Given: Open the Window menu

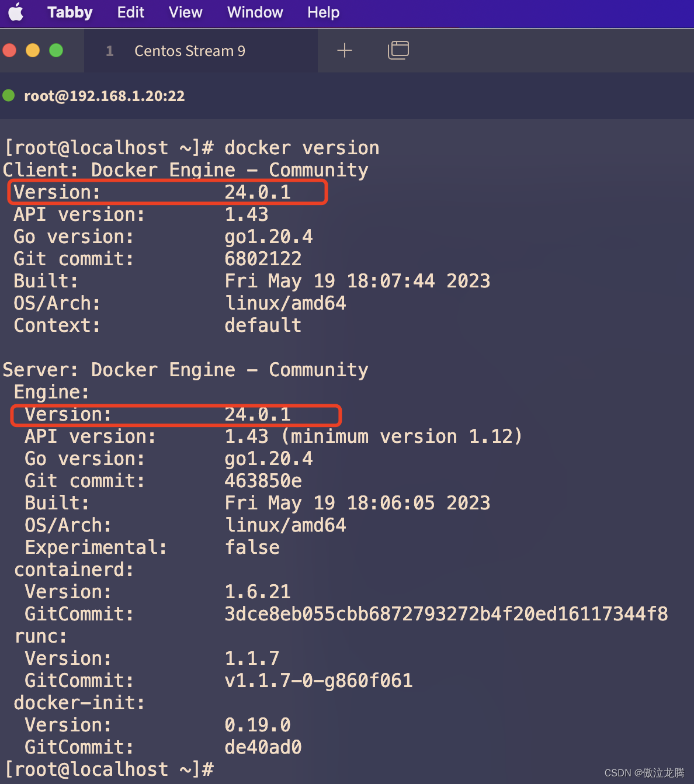Looking at the screenshot, I should [x=255, y=12].
